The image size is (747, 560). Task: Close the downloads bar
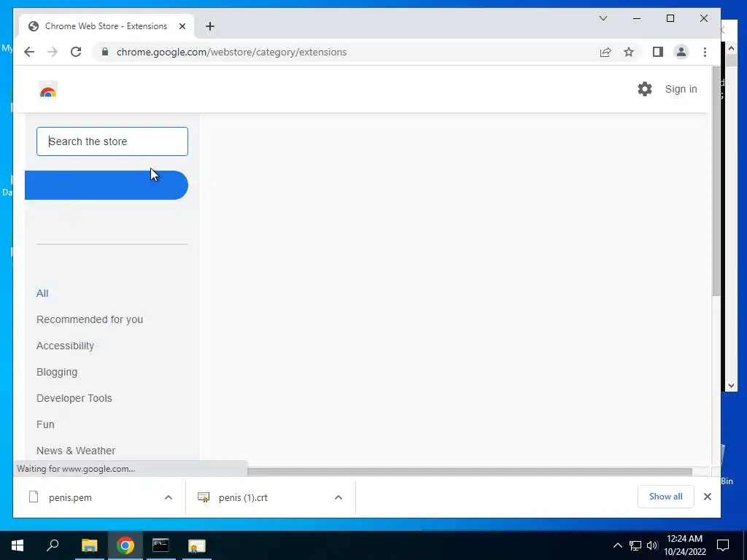tap(708, 497)
